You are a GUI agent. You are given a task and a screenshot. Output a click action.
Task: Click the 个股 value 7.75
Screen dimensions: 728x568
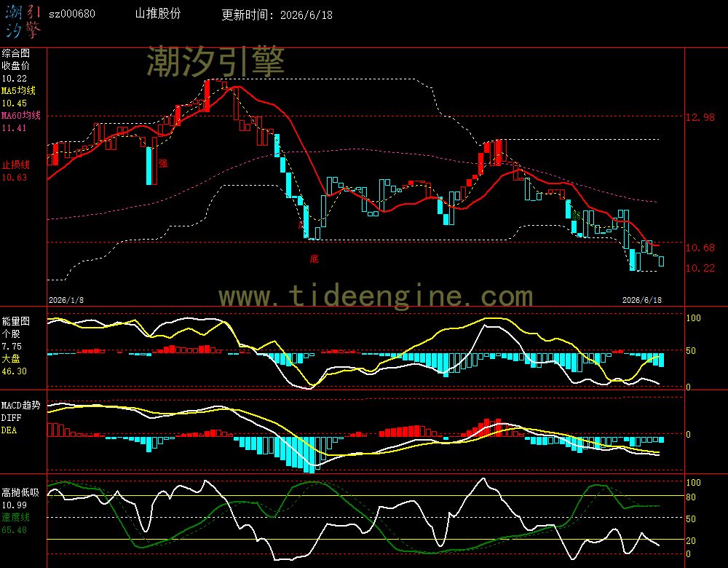[x=12, y=346]
